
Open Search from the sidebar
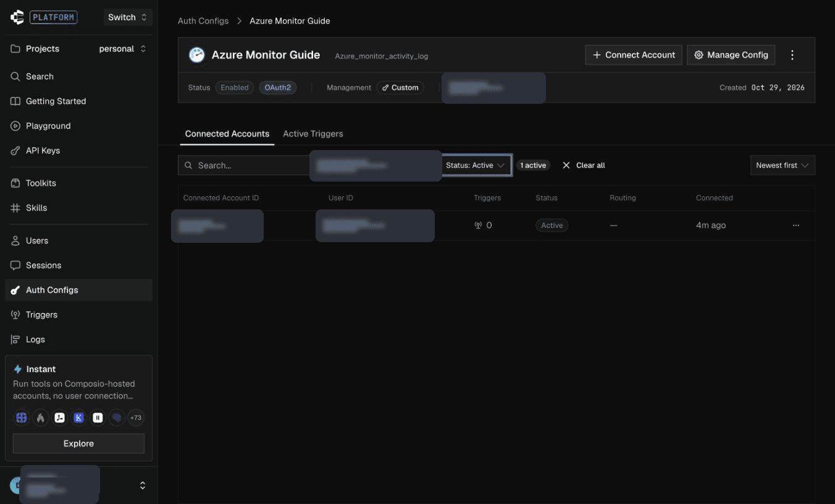[x=78, y=77]
